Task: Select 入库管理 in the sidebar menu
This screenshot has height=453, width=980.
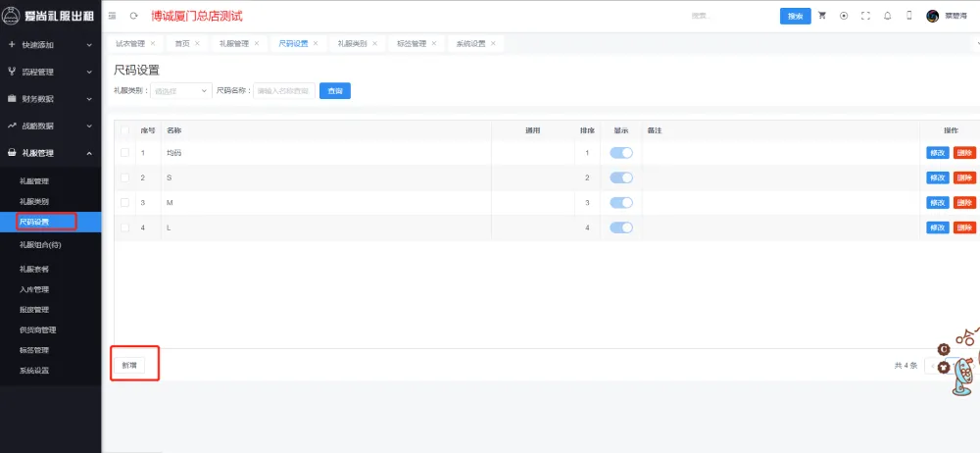Action: click(34, 289)
